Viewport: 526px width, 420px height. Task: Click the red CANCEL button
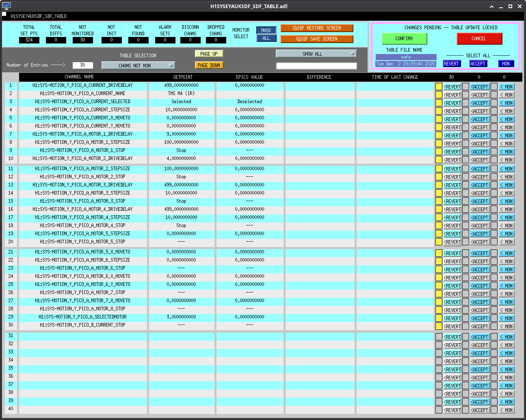(x=479, y=39)
